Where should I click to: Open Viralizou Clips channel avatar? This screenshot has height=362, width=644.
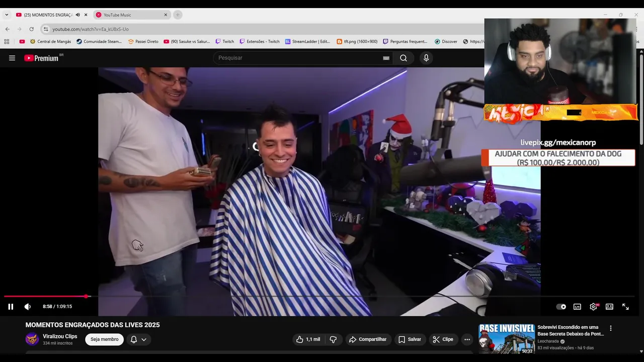pos(32,339)
